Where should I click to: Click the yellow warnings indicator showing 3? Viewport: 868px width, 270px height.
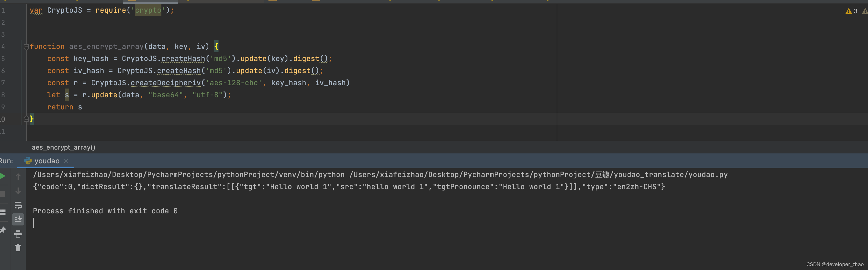(x=852, y=11)
